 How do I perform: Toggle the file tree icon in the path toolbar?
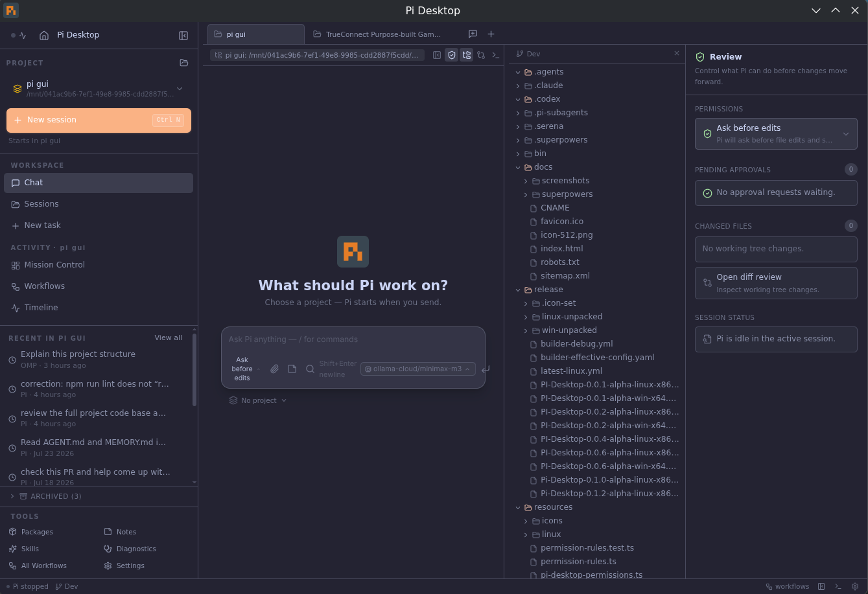466,55
